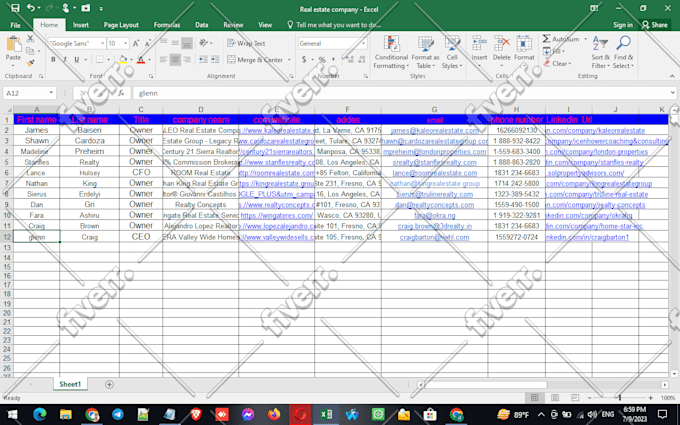
Task: Open the File tab
Action: 15,25
